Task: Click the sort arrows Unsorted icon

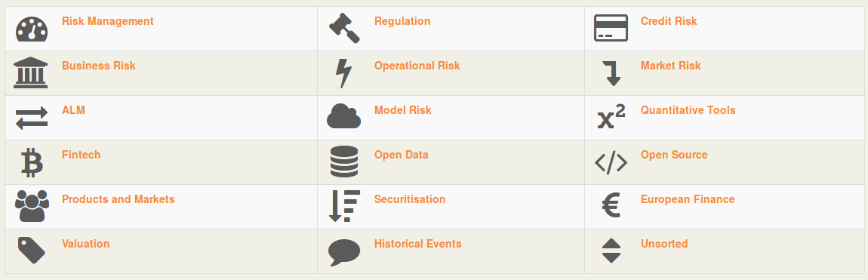Action: click(611, 250)
